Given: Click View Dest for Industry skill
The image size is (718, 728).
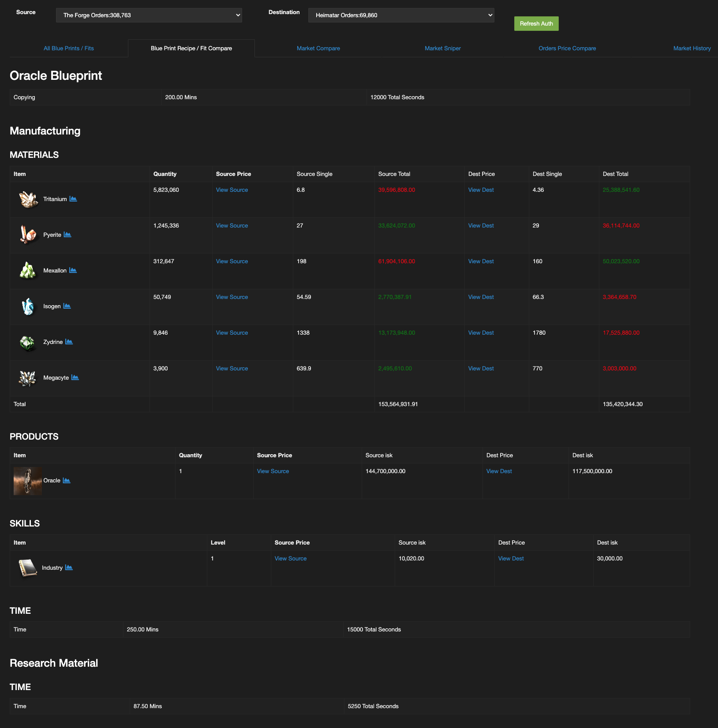Looking at the screenshot, I should pos(511,559).
